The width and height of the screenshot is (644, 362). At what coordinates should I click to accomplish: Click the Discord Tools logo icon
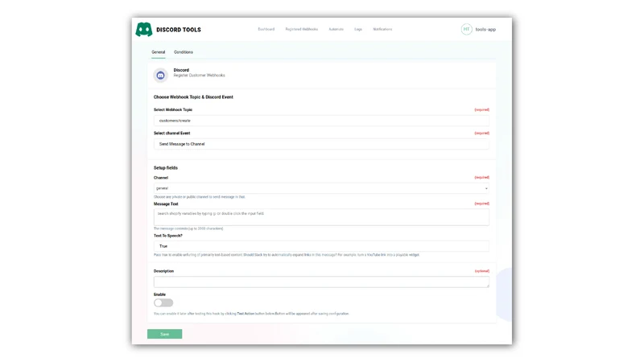pos(144,30)
